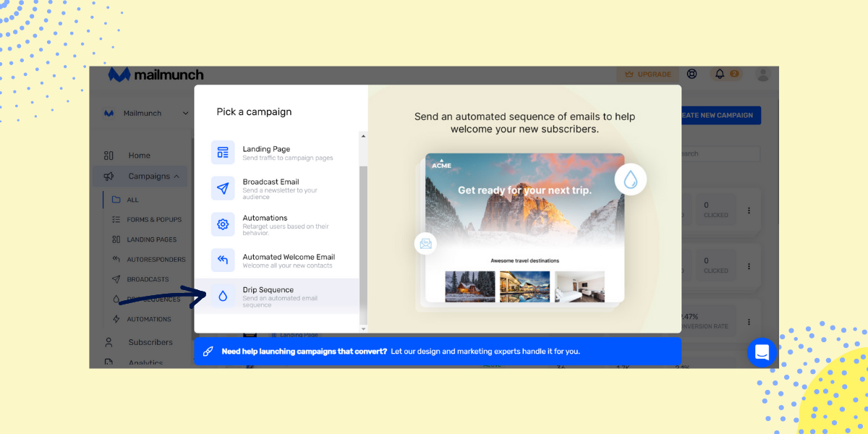Open the top campaign row kebab menu
The image size is (868, 434).
[749, 210]
